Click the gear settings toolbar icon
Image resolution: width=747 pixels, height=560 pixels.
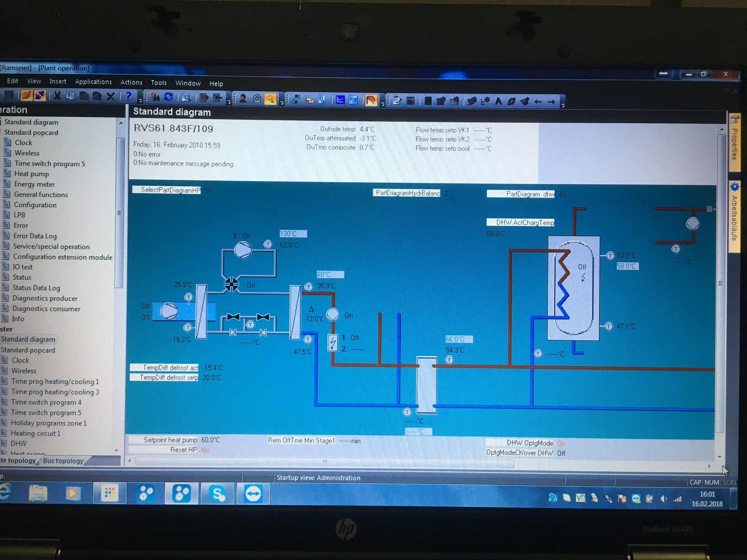pos(257,98)
